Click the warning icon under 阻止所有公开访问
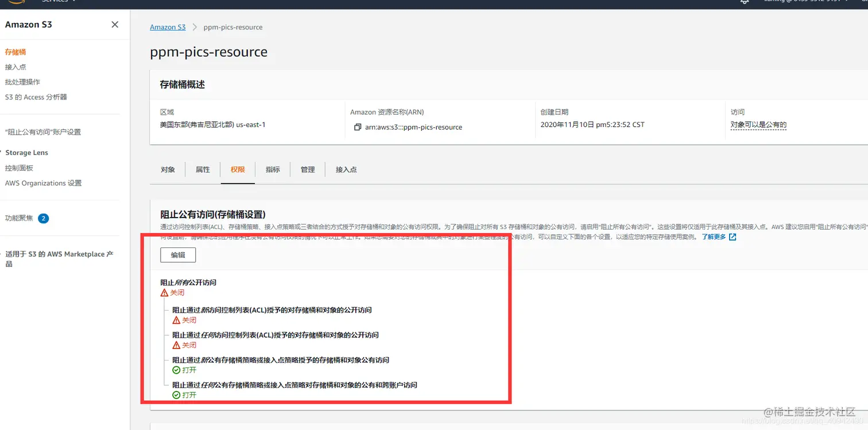Viewport: 868px width, 430px height. pos(165,292)
